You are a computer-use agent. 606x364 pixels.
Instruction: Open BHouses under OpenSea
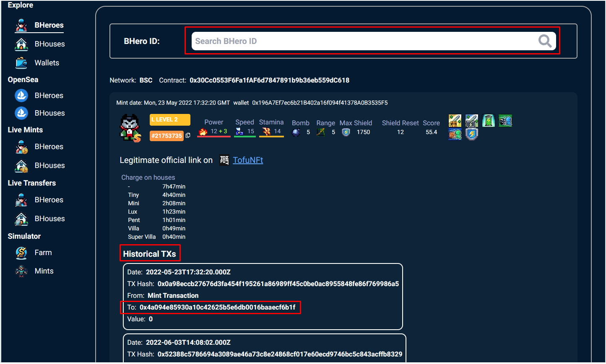coord(49,113)
